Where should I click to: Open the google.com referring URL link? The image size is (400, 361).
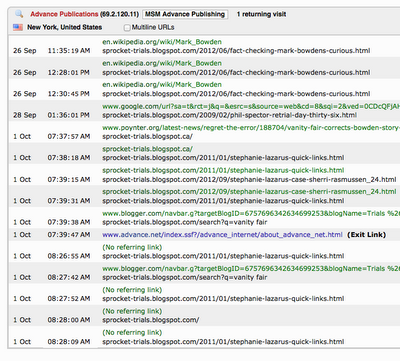(x=251, y=106)
